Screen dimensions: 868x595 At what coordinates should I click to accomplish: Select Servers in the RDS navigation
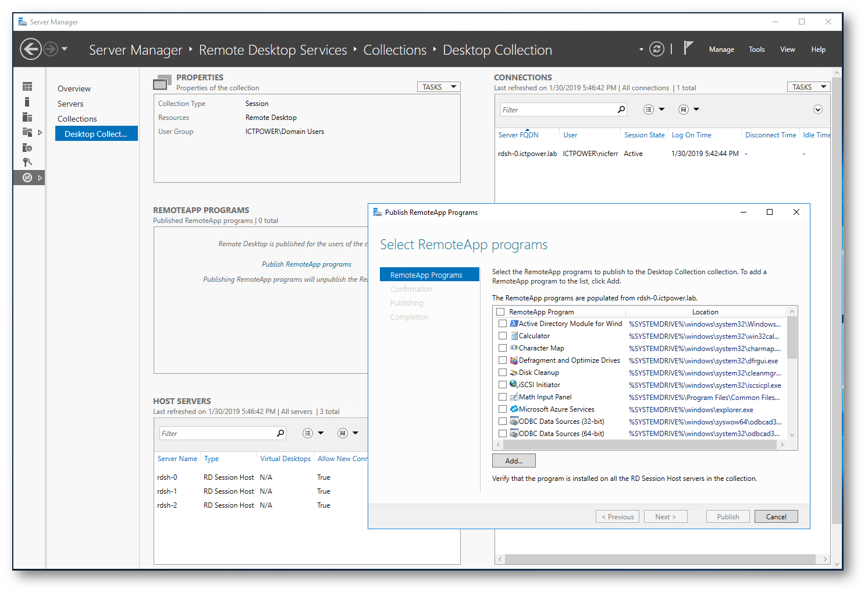pos(70,104)
